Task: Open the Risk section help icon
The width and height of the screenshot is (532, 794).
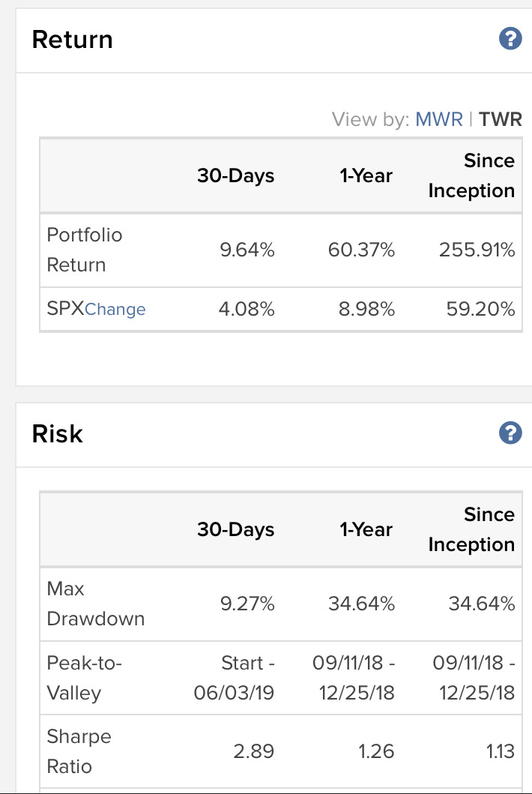Action: (510, 433)
